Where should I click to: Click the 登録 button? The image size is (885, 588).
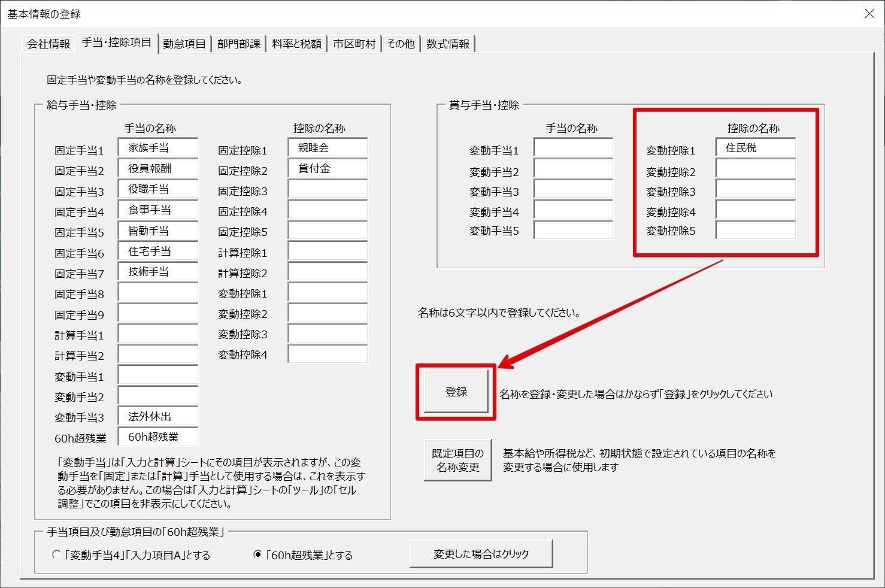tap(456, 392)
